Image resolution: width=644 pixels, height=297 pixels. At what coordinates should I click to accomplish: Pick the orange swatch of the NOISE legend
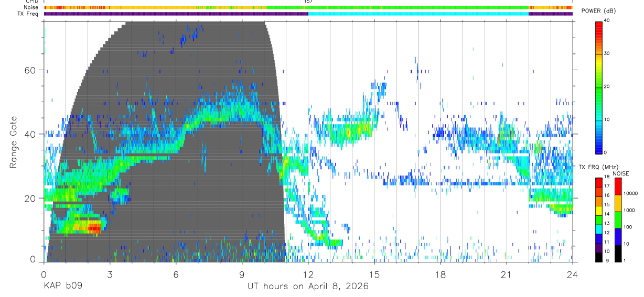(617, 203)
